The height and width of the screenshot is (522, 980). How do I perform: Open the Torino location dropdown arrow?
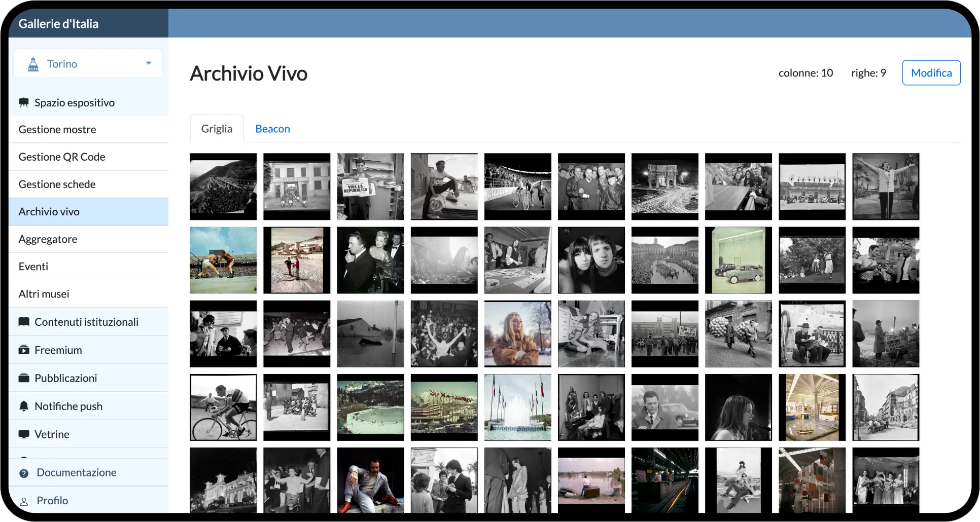tap(149, 63)
